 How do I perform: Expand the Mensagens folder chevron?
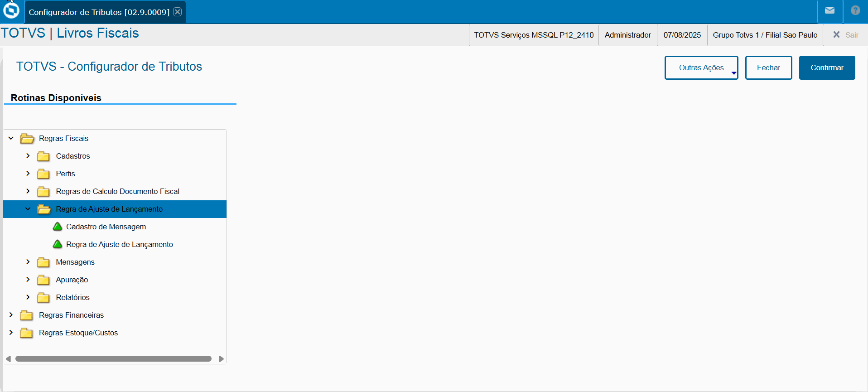click(28, 261)
